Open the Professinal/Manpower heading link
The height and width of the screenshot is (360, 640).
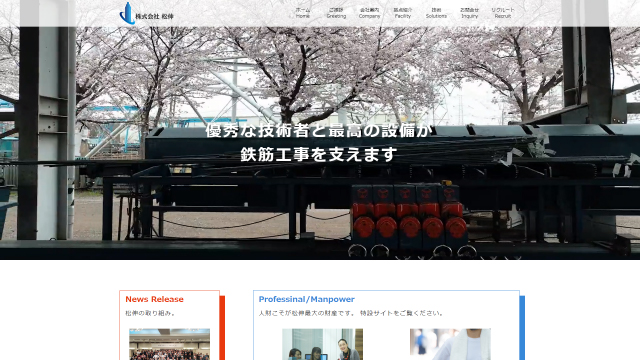(307, 299)
